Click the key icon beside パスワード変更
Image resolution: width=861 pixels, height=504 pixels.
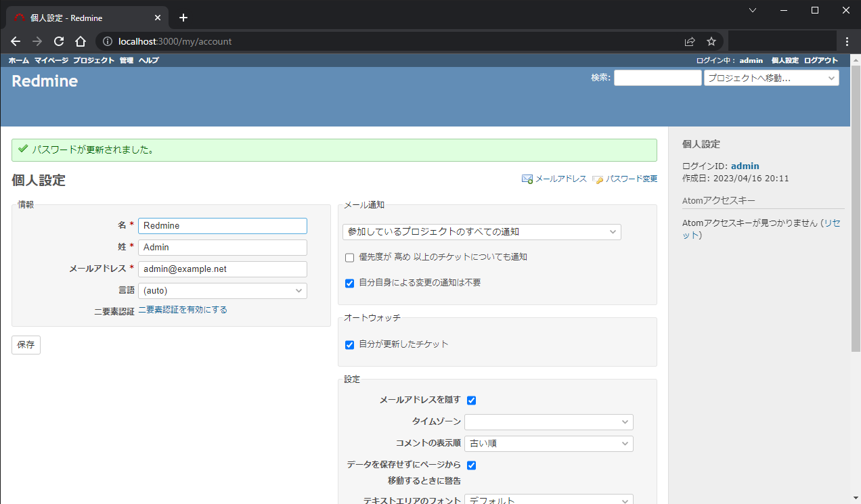coord(598,179)
